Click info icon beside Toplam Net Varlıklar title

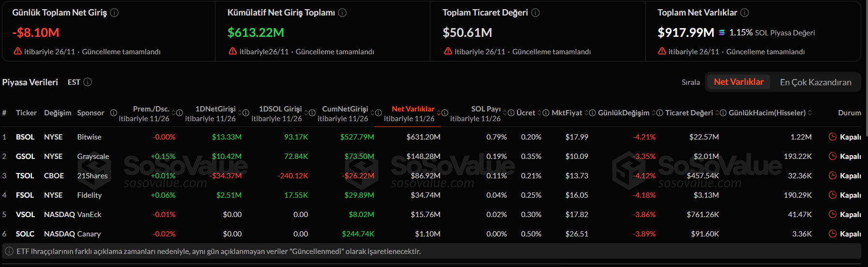745,13
